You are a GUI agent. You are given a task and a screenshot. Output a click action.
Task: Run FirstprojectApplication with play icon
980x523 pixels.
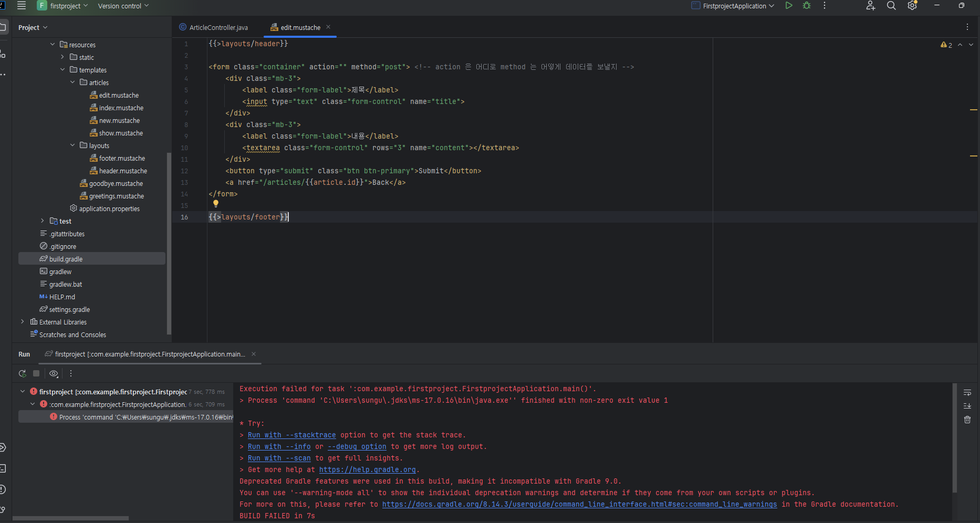pos(789,6)
